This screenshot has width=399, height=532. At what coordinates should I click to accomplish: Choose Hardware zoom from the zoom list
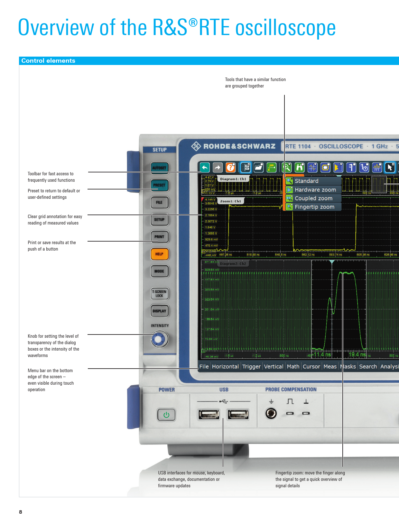(315, 190)
